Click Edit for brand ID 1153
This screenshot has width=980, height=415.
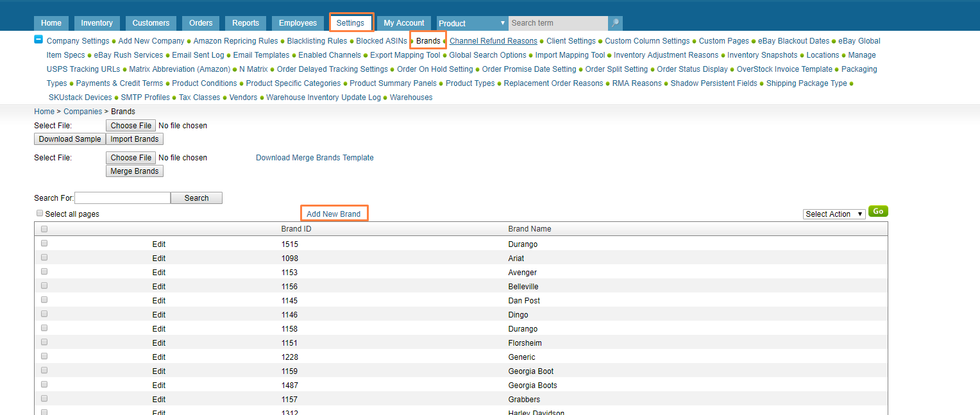tap(159, 273)
